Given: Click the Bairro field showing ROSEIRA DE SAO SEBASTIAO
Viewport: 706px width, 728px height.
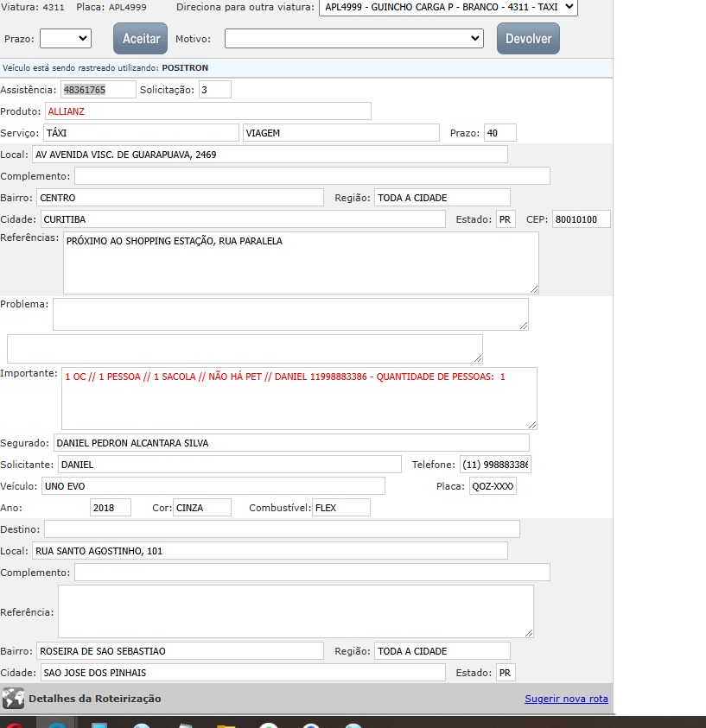Looking at the screenshot, I should click(180, 651).
